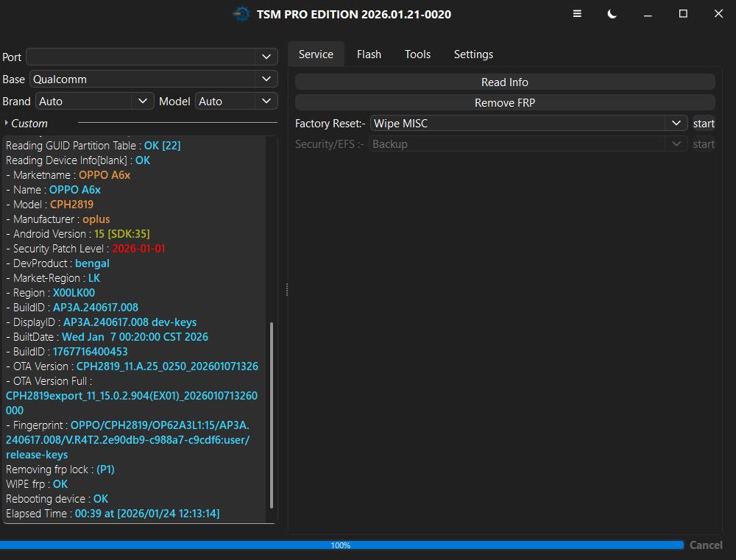Switch to the Tools tab

pyautogui.click(x=417, y=54)
